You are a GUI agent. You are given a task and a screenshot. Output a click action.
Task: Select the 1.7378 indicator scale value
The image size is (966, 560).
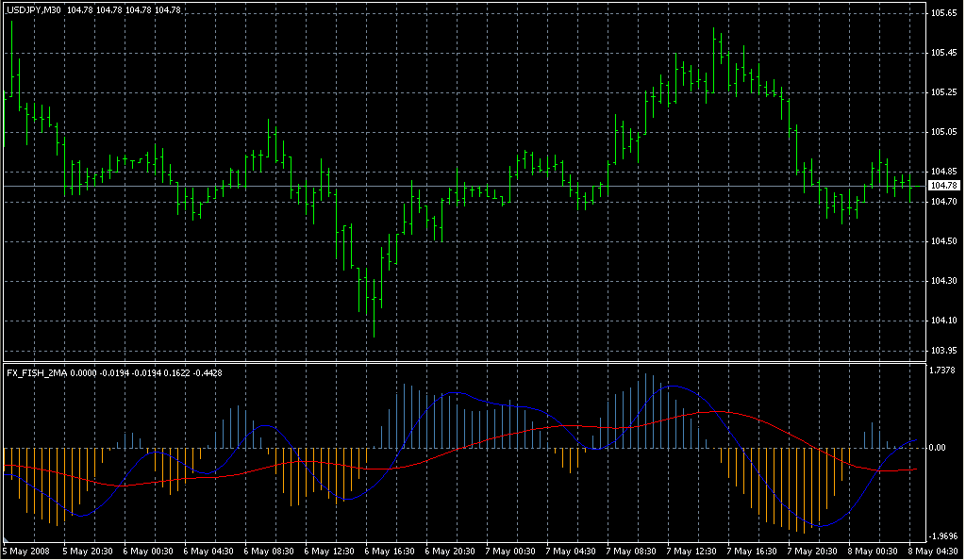(x=944, y=371)
